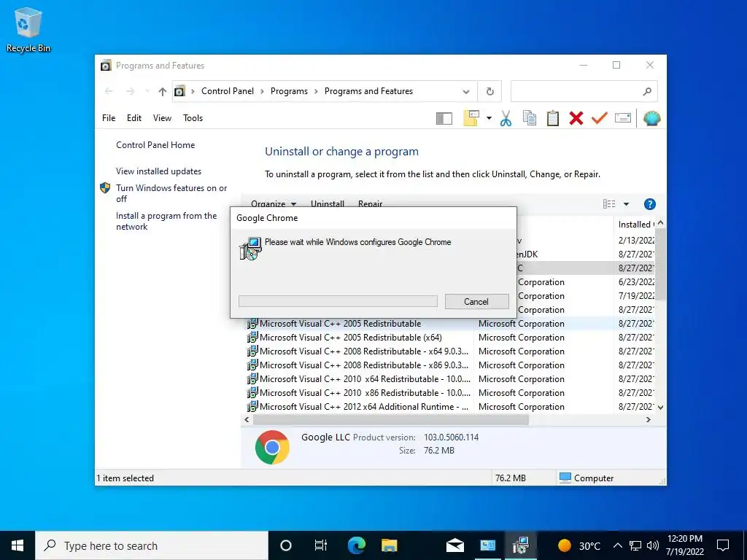Click the Programs and Features title icon
Screen dimensions: 747x560
(x=106, y=65)
